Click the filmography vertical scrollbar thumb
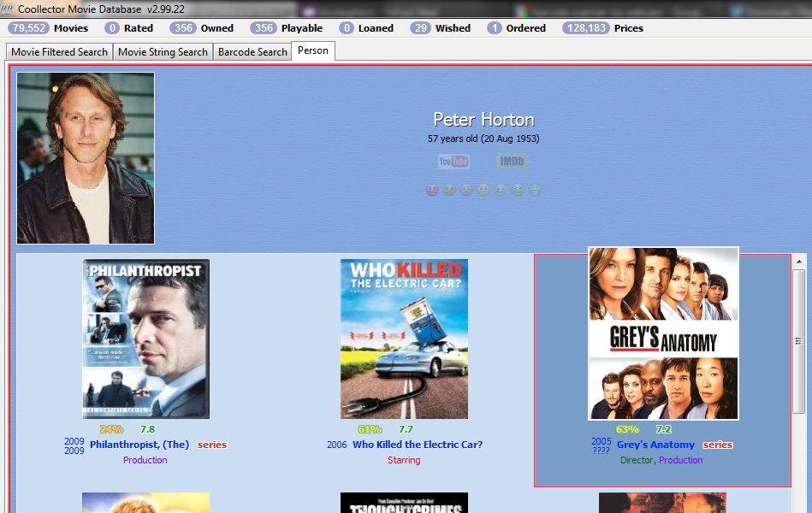This screenshot has width=812, height=513. [799, 340]
